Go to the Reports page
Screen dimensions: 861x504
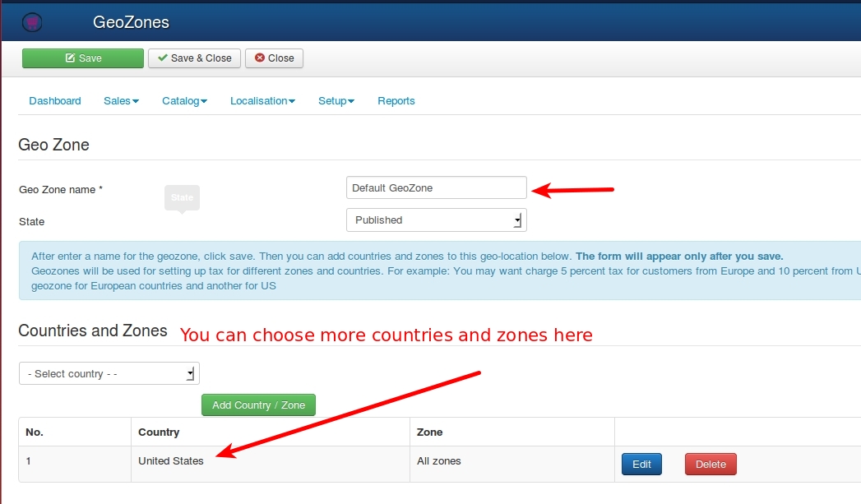tap(396, 101)
